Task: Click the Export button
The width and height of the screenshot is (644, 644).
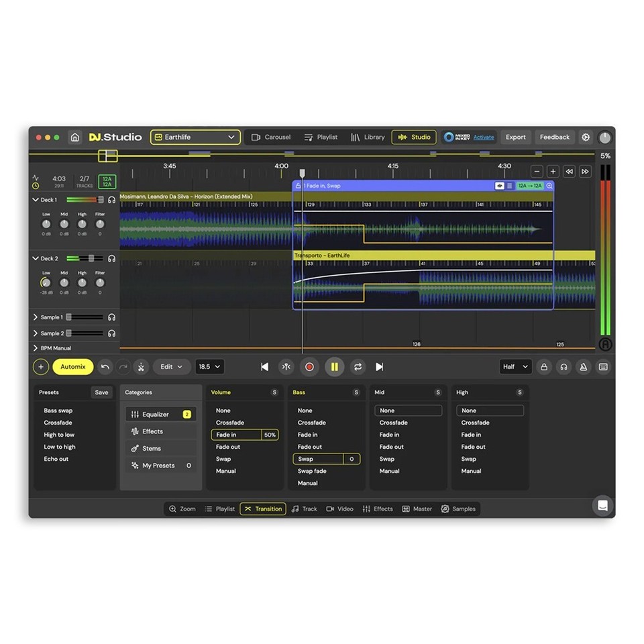Action: click(x=516, y=137)
